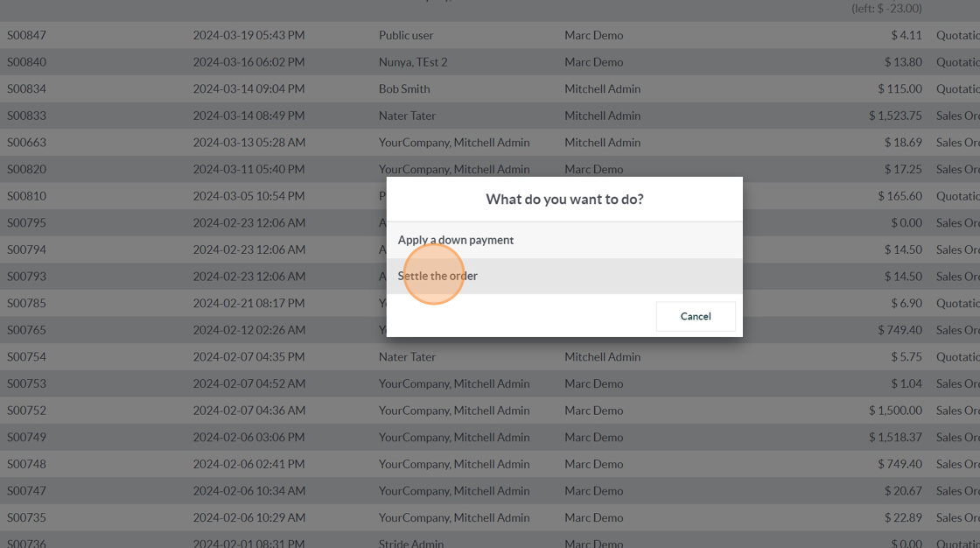
Task: Click order S00820
Action: pos(26,170)
